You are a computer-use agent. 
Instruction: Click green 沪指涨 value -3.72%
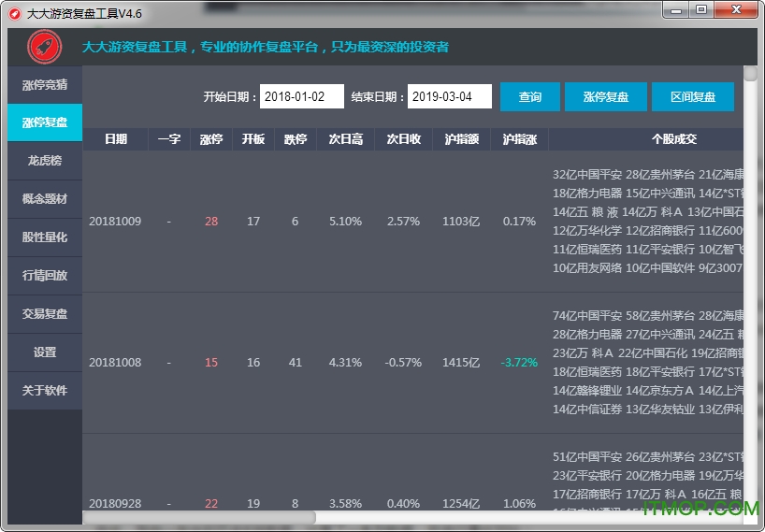click(519, 363)
